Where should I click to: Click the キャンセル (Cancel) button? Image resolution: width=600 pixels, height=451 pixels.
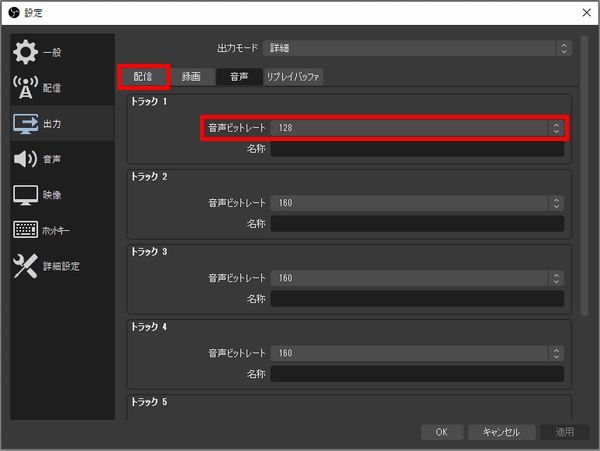click(501, 432)
